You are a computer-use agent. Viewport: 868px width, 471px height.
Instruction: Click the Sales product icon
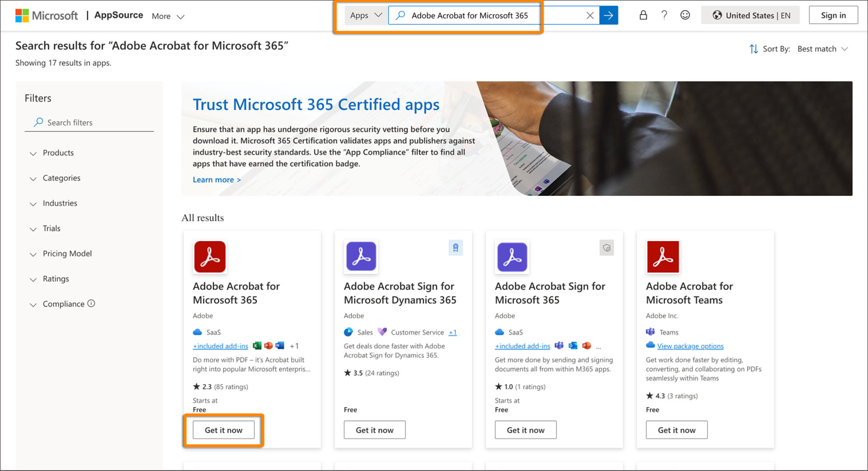[348, 332]
